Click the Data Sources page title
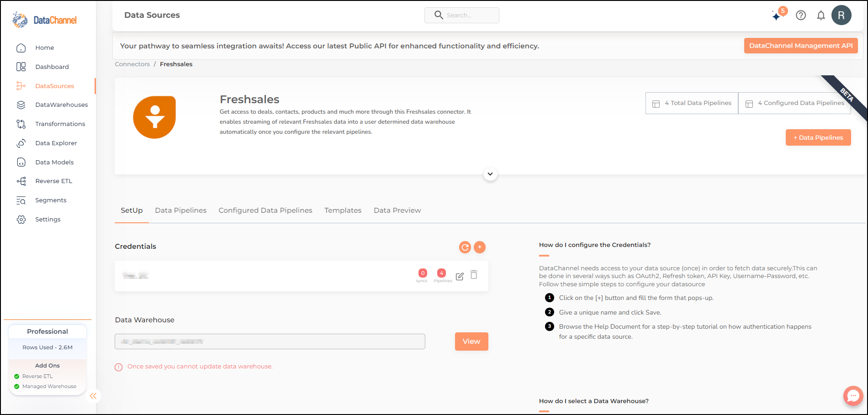The image size is (868, 415). [x=152, y=15]
